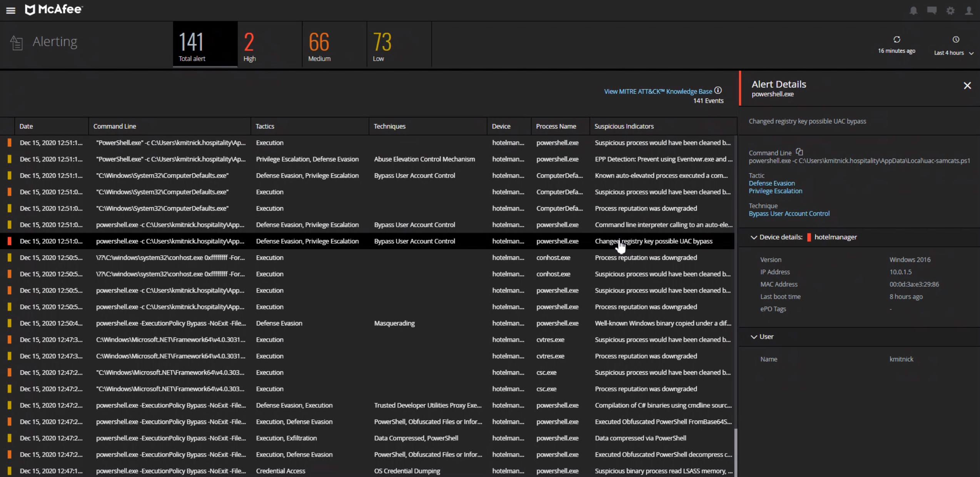Viewport: 980px width, 477px height.
Task: Select the 141 Total alert tab
Action: pos(205,44)
